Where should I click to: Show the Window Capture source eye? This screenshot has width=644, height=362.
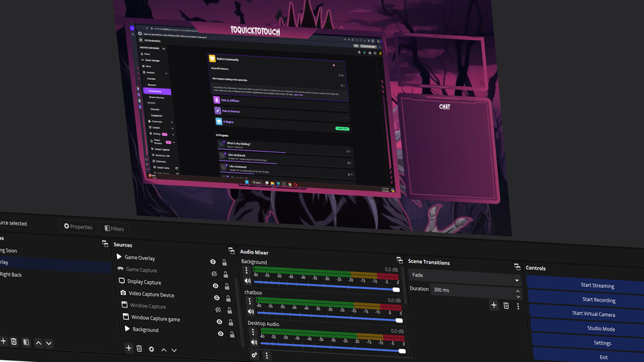pyautogui.click(x=218, y=310)
